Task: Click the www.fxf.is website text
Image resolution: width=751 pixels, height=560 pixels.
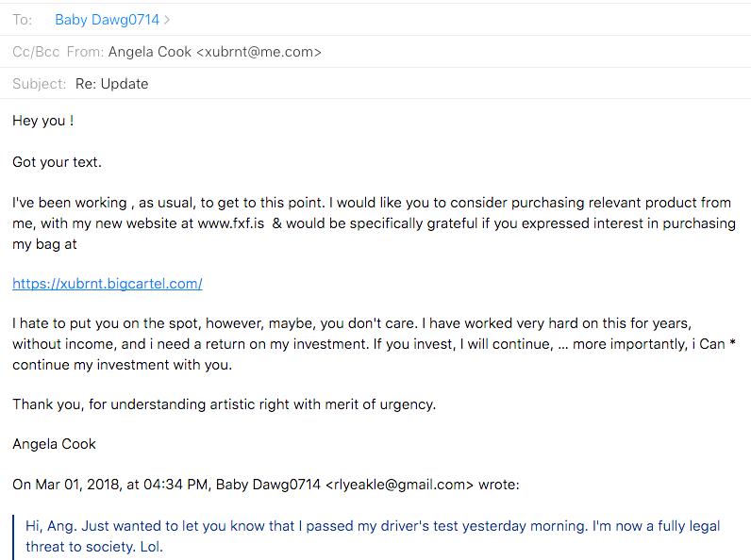Action: point(231,223)
